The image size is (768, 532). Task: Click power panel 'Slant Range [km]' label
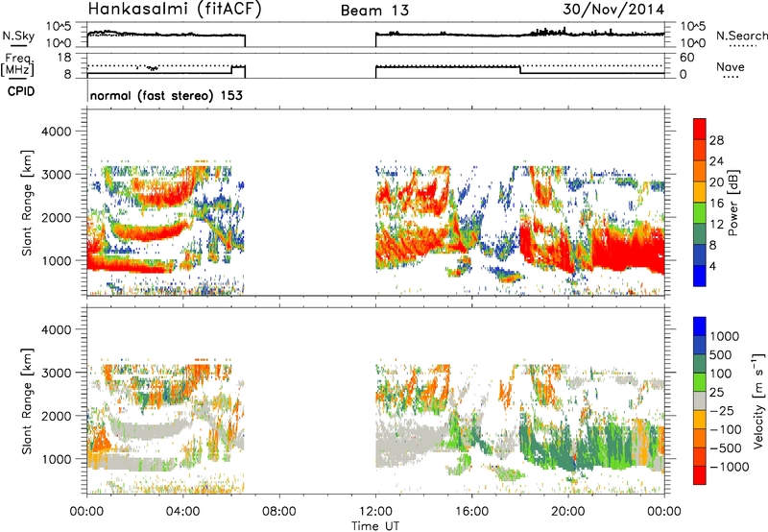27,204
